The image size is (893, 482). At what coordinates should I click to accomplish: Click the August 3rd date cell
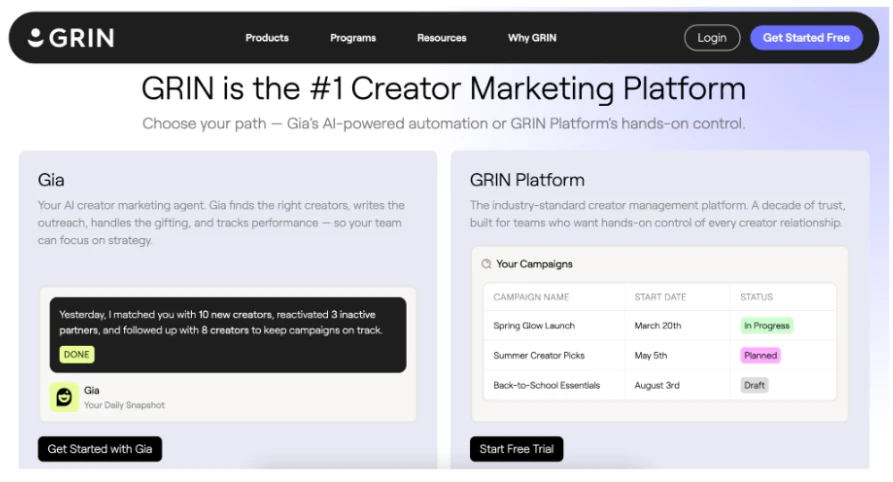pyautogui.click(x=657, y=385)
